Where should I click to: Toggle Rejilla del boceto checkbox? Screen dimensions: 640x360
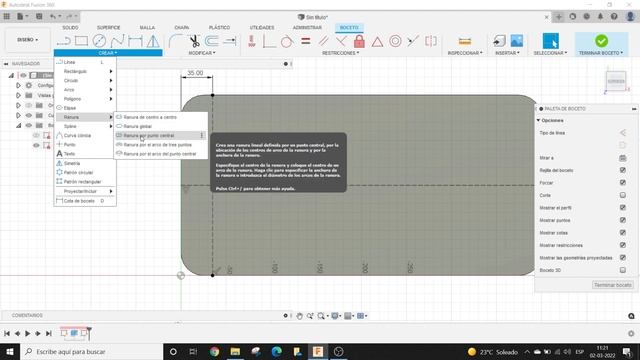pyautogui.click(x=622, y=170)
